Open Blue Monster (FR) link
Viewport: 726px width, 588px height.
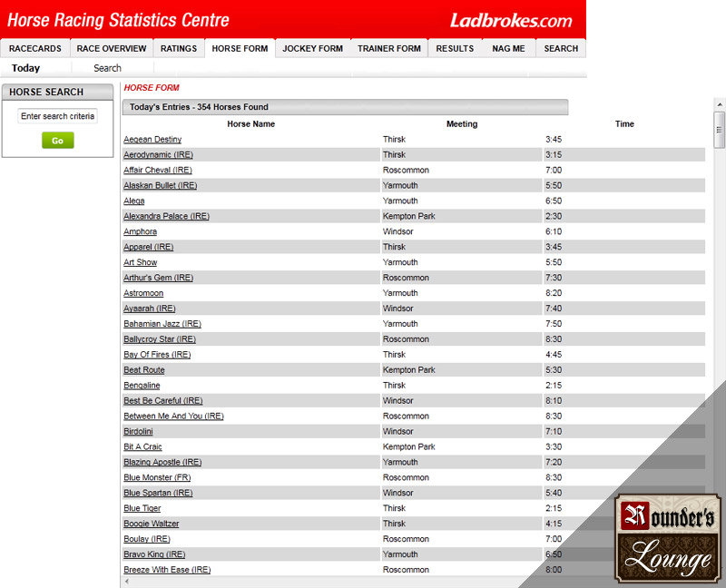pyautogui.click(x=157, y=477)
